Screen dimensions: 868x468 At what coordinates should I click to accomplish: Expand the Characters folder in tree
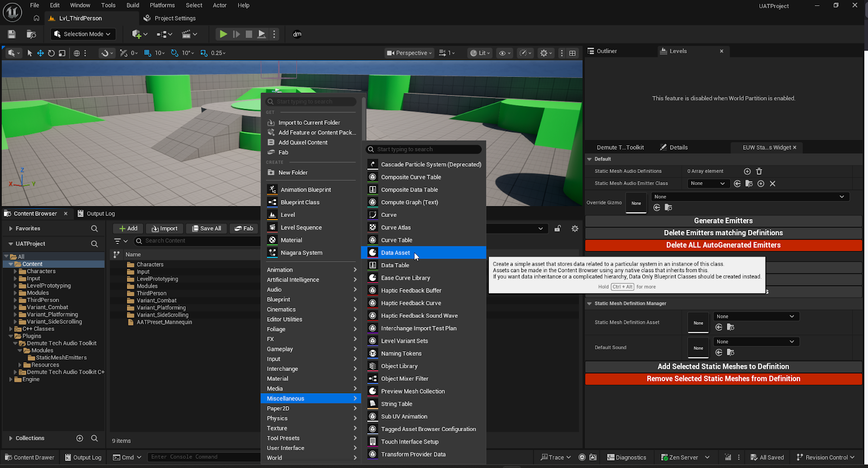pyautogui.click(x=15, y=271)
